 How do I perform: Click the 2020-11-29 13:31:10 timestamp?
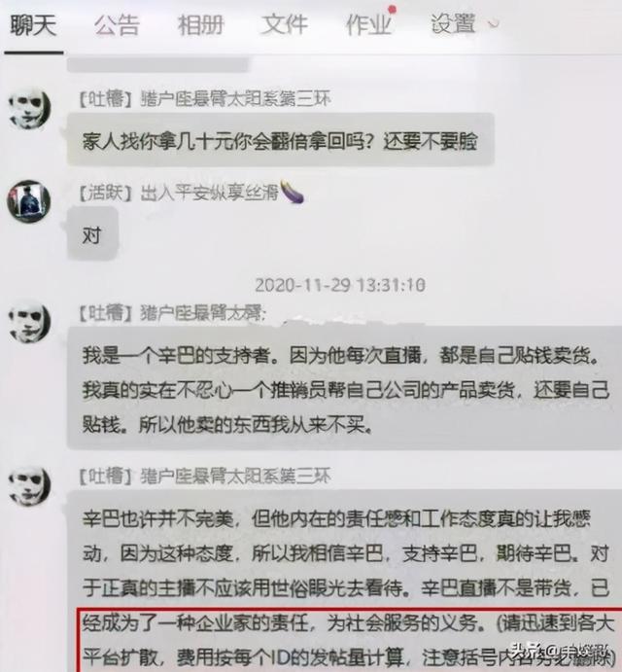tap(340, 285)
